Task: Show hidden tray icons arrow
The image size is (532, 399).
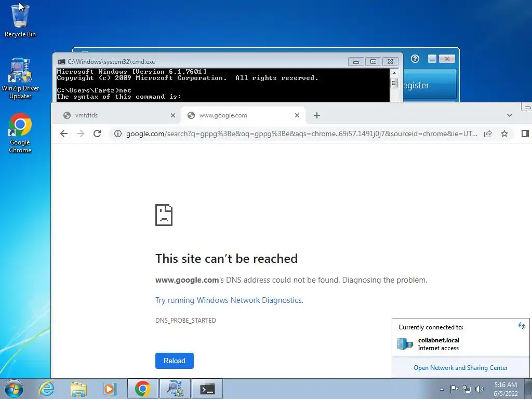Action: 442,389
